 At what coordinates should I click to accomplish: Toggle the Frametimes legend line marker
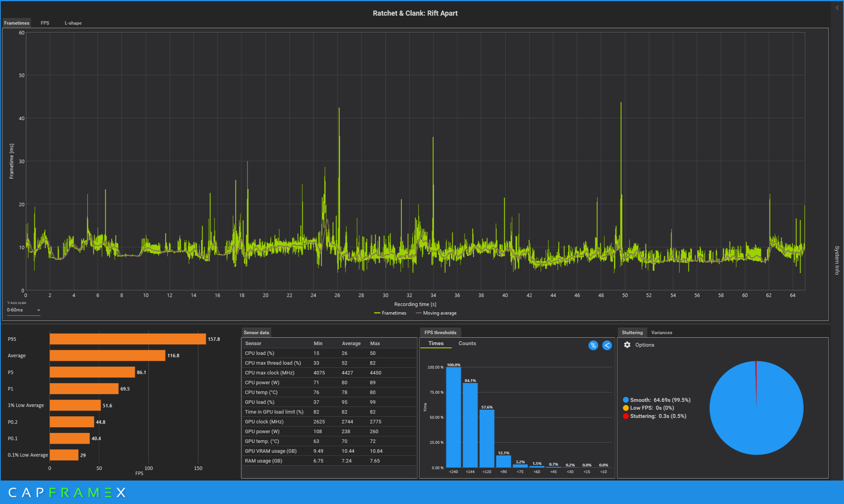coord(378,313)
